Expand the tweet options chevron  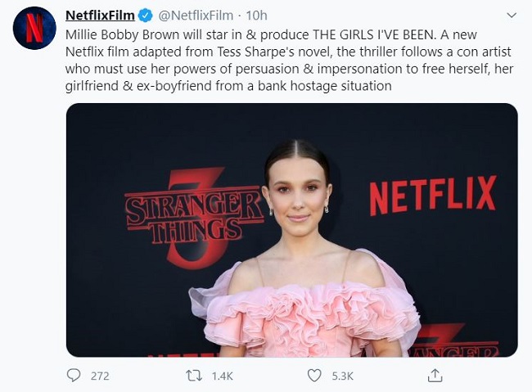coord(511,16)
